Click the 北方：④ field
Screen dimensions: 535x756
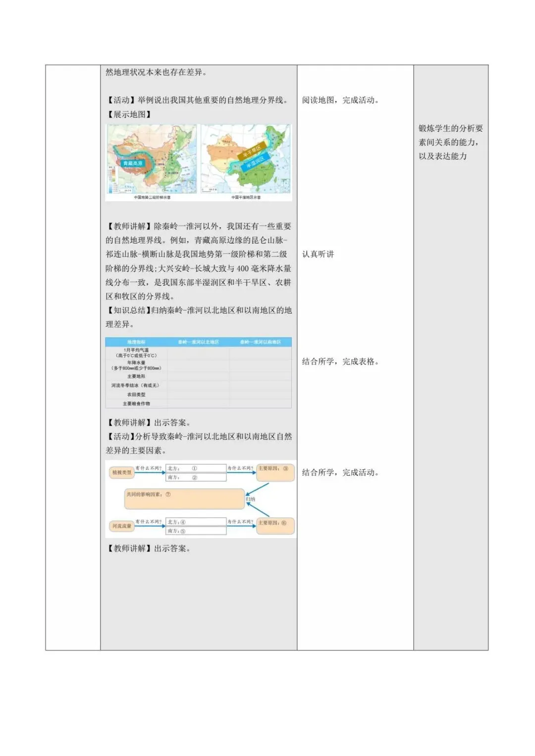tap(196, 522)
